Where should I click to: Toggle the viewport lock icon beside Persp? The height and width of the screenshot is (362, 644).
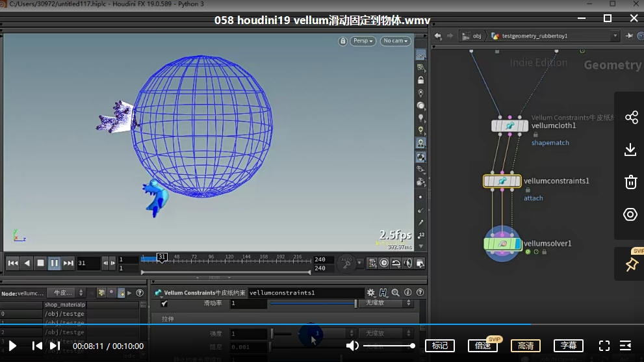point(342,41)
